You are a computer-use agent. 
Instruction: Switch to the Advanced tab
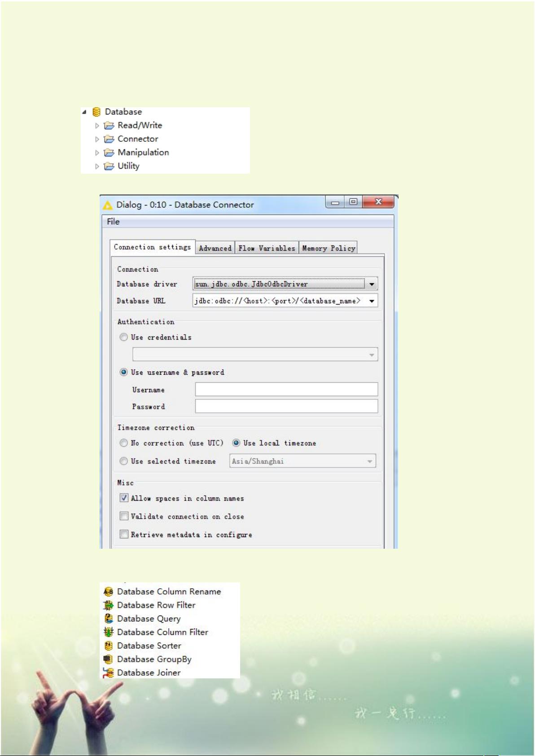(x=215, y=248)
